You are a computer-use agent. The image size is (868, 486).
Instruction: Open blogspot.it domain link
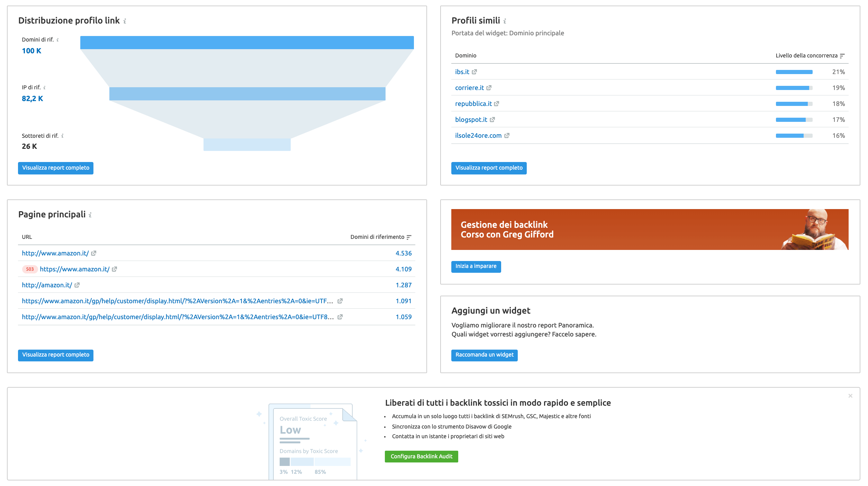(x=471, y=120)
